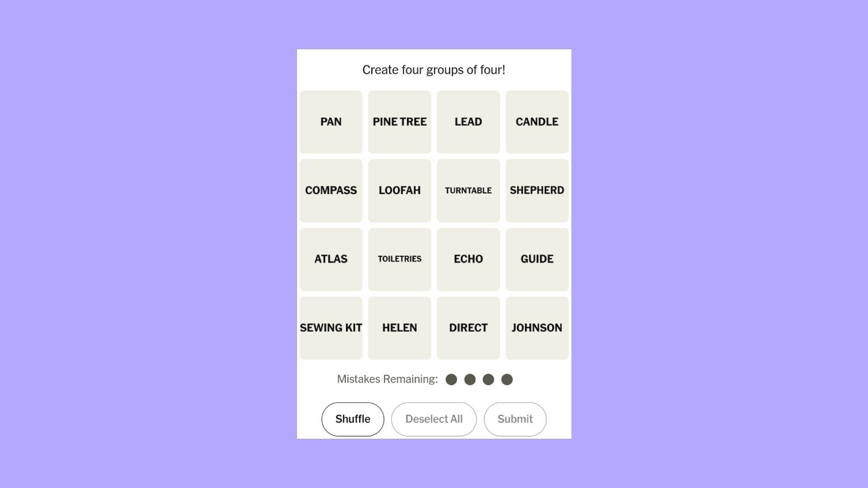Click the TURNTABLE tile
868x488 pixels.
coord(468,190)
